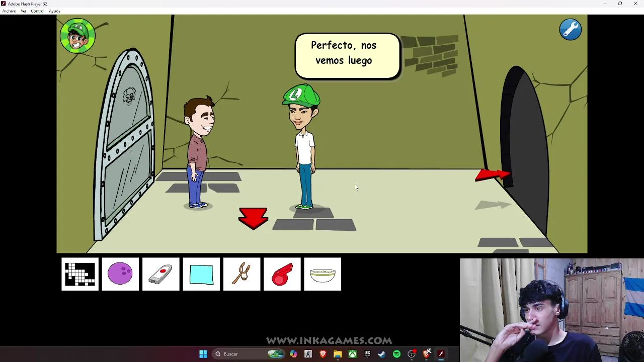Screen dimensions: 644x362
Task: Minimize the Adobe Flash Player window
Action: [605, 4]
